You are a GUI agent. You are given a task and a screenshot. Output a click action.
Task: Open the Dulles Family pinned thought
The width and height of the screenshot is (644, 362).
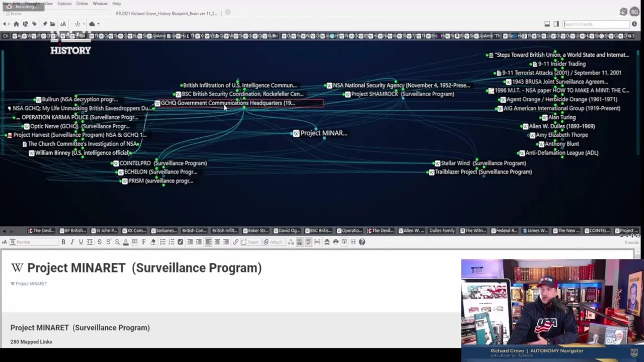(x=442, y=231)
